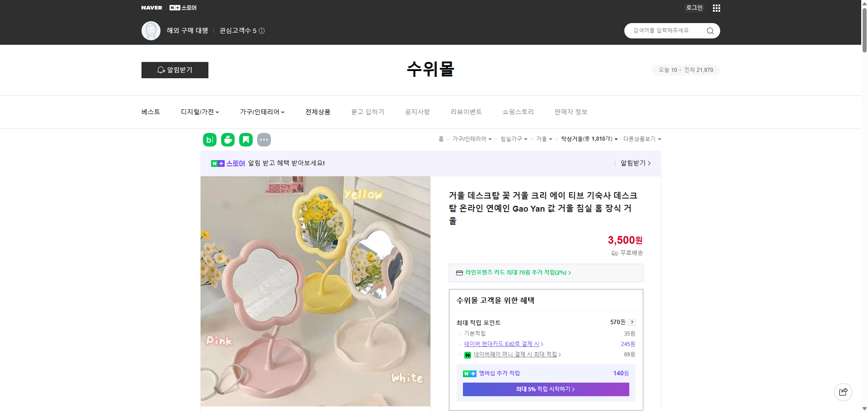
Task: Click the search magnifier icon
Action: 710,30
